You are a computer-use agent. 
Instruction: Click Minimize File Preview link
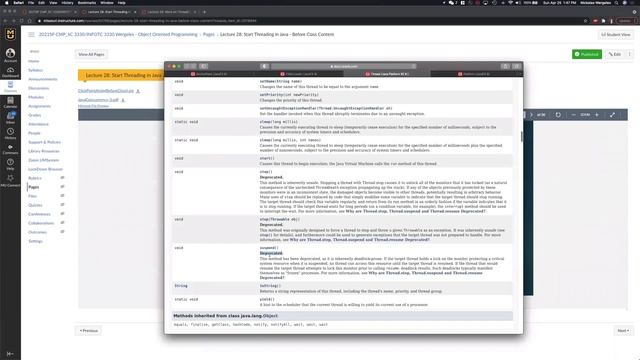93,106
